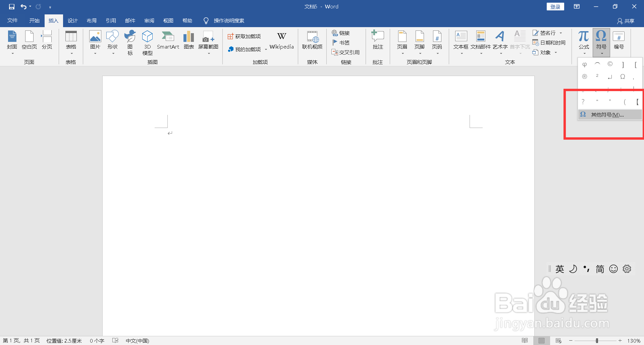Image resolution: width=644 pixels, height=345 pixels.
Task: Open the zoom dialog via 130%
Action: pos(634,341)
